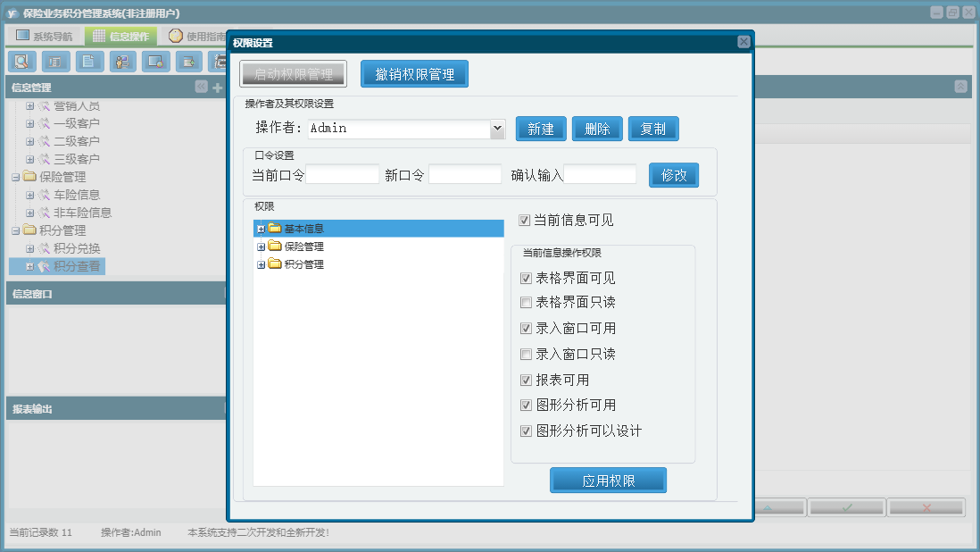Close the 权限设置 dialog
This screenshot has height=552, width=980.
743,42
